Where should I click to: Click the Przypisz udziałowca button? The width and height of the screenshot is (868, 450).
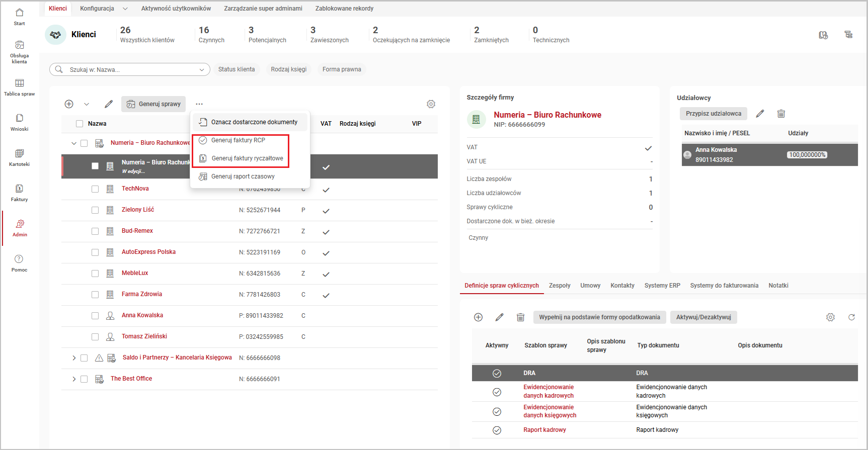pos(713,114)
